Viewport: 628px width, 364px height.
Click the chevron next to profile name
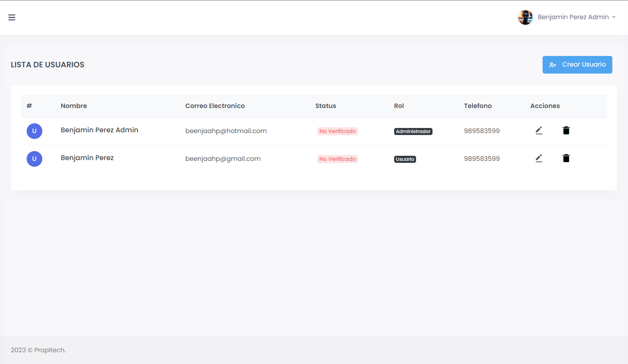[x=614, y=17]
